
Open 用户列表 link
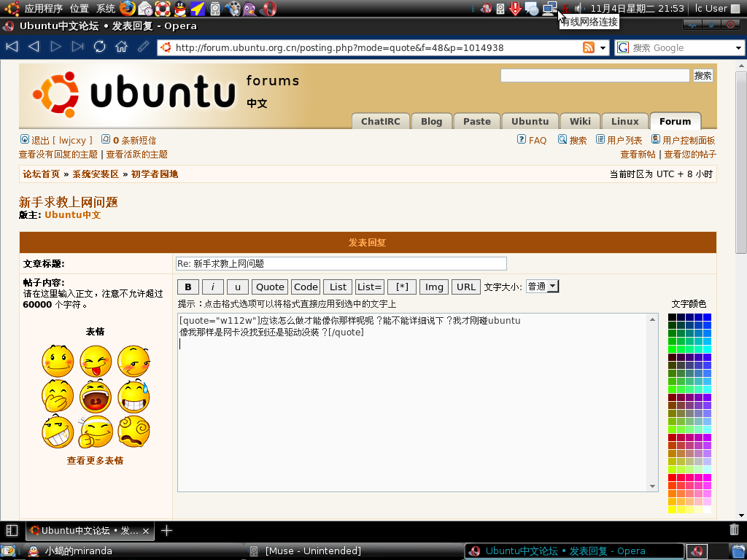(619, 140)
